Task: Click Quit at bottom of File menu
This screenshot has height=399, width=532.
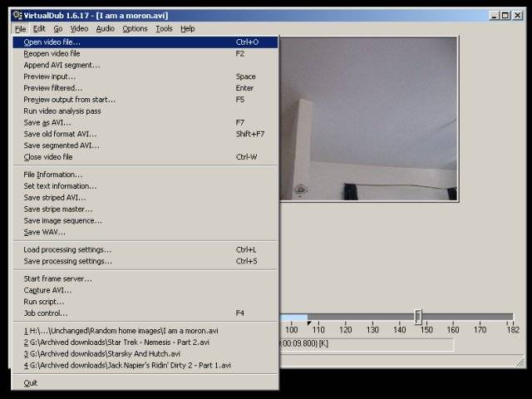Action: 31,383
